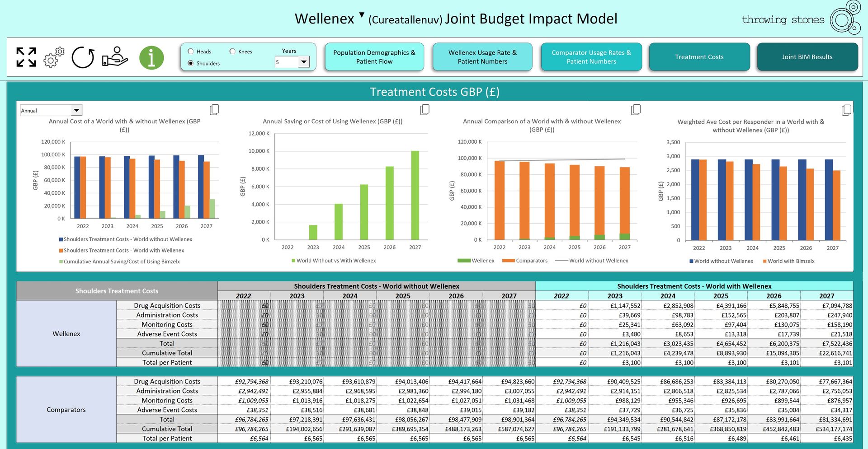
Task: Open the green information icon
Action: (x=151, y=58)
